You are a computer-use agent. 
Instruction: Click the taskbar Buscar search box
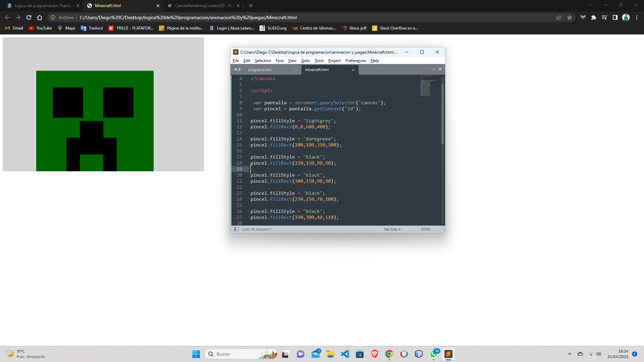coord(241,354)
